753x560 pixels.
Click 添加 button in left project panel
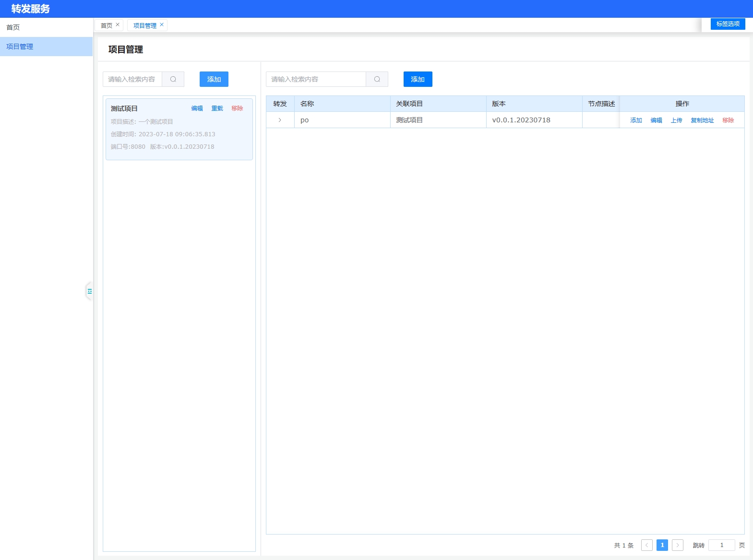(x=214, y=79)
